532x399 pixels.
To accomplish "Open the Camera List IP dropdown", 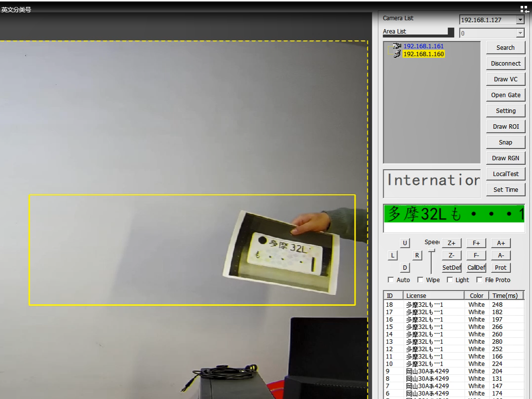I will [520, 20].
